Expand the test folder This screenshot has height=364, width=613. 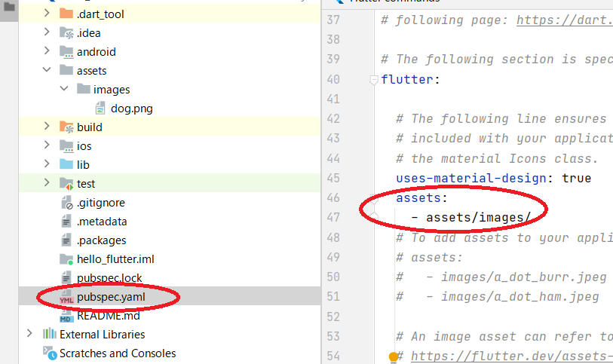coord(47,182)
